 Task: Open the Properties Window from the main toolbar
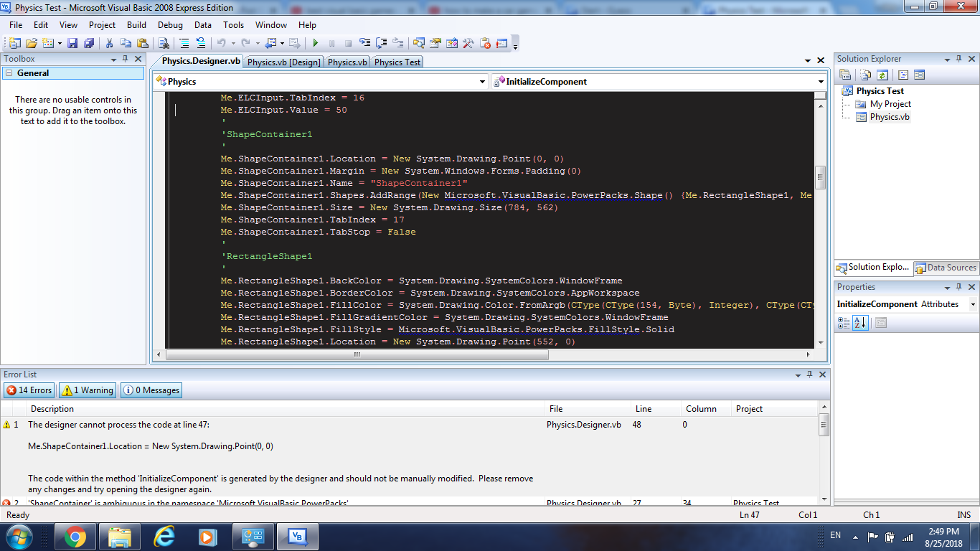[435, 43]
